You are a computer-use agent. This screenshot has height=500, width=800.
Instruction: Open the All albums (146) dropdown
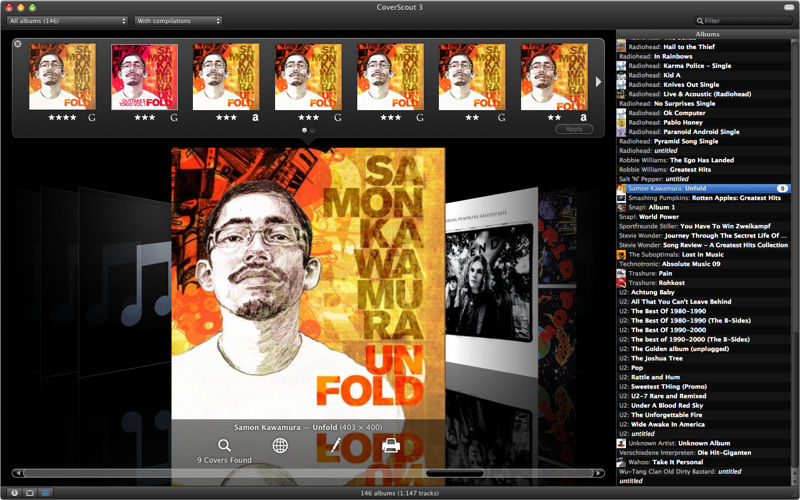coord(65,20)
